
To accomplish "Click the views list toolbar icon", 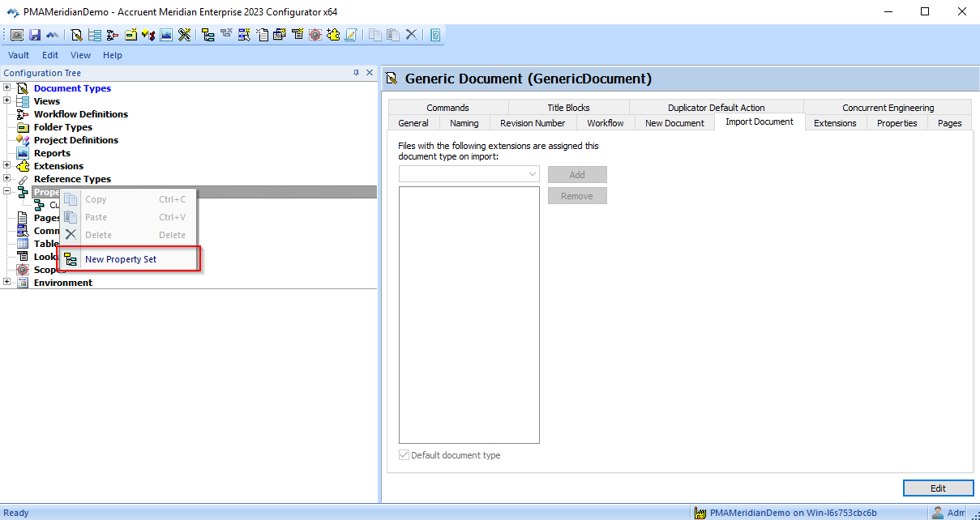I will [x=95, y=35].
